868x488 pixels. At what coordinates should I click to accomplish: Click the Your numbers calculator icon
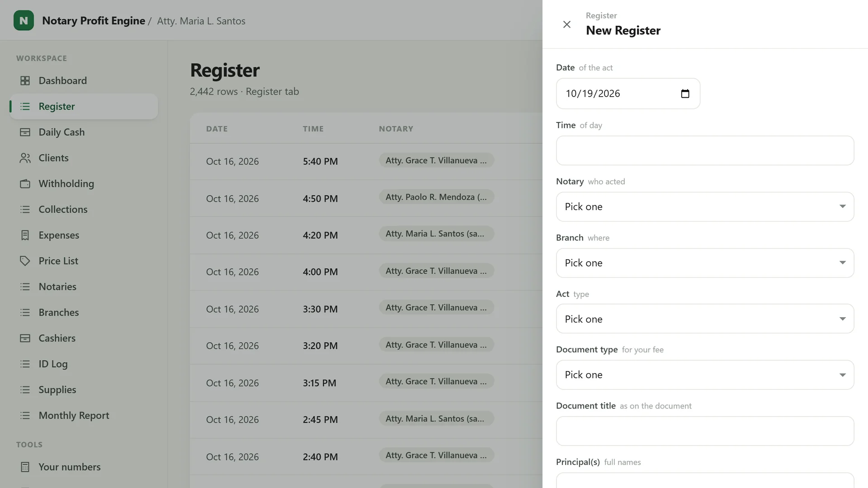(25, 467)
